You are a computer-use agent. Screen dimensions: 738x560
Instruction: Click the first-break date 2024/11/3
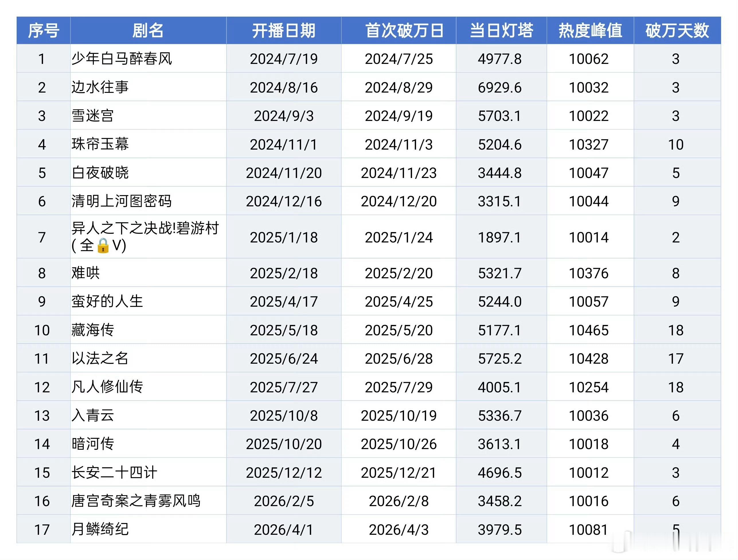399,145
